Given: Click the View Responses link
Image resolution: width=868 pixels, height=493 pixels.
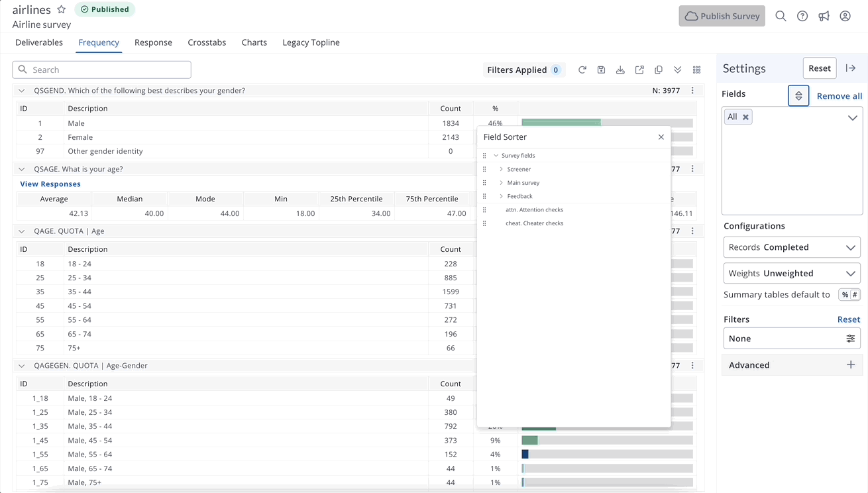Looking at the screenshot, I should pyautogui.click(x=50, y=184).
